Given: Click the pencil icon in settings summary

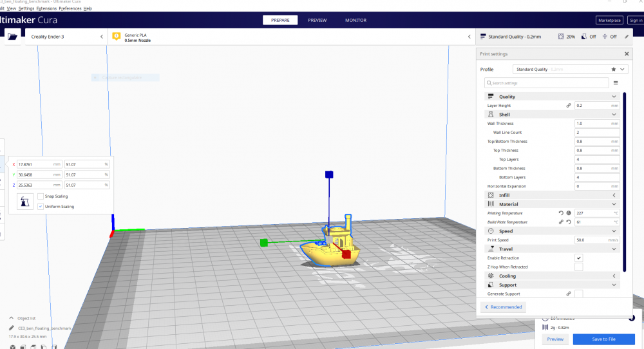Looking at the screenshot, I should (x=627, y=37).
